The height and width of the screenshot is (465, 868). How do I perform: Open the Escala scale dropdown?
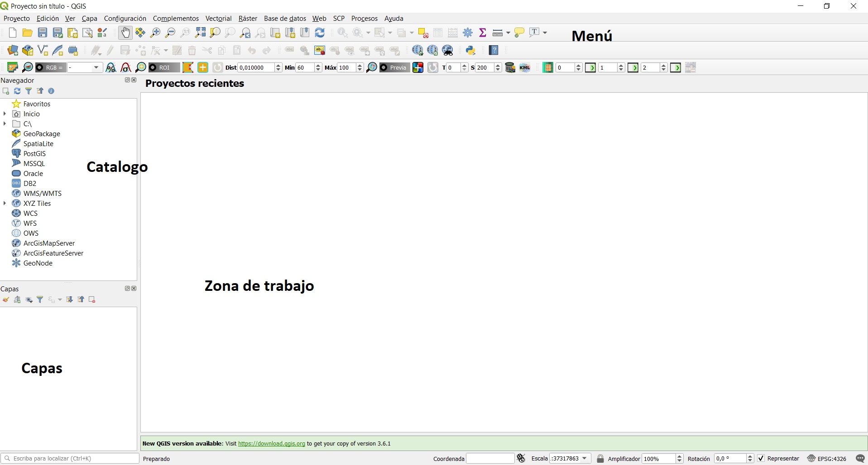point(585,458)
